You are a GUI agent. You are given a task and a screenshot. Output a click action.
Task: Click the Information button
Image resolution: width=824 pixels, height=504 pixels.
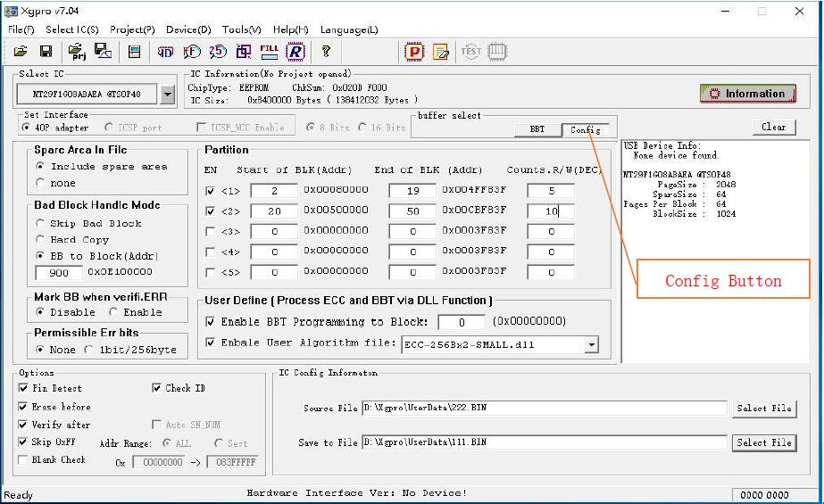point(748,94)
